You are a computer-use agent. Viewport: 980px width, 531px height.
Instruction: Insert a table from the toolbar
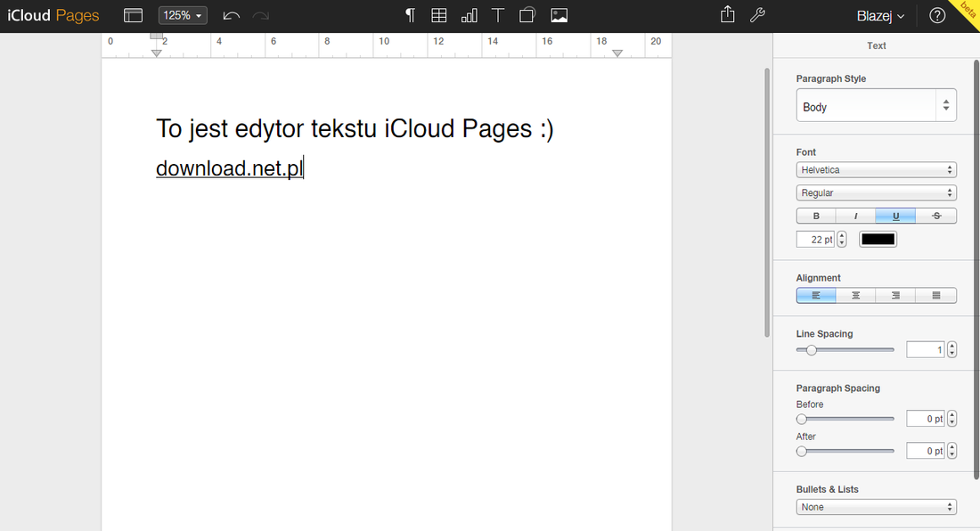[x=439, y=16]
